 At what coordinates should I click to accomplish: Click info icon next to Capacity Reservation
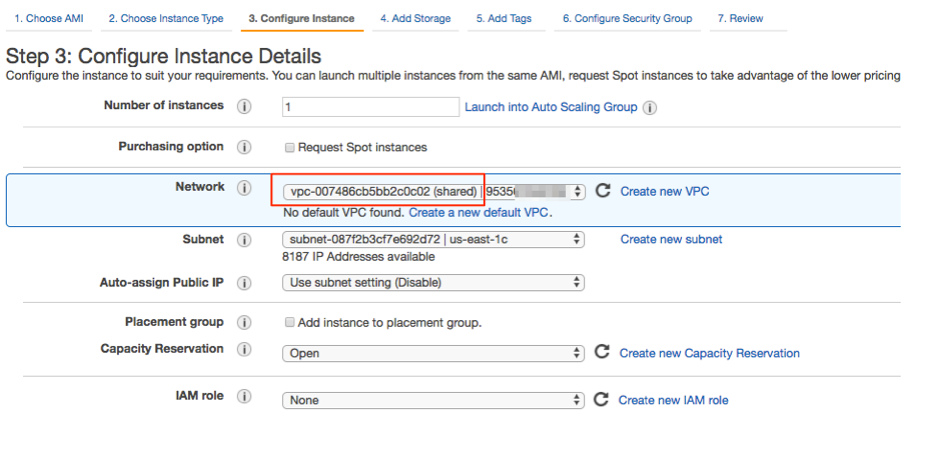(244, 349)
